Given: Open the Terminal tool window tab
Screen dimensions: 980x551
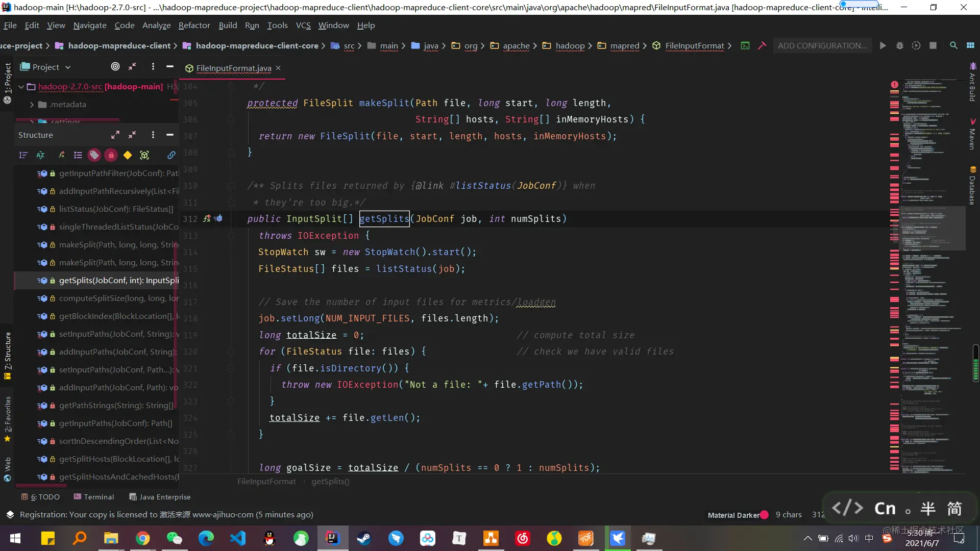Looking at the screenshot, I should click(94, 497).
